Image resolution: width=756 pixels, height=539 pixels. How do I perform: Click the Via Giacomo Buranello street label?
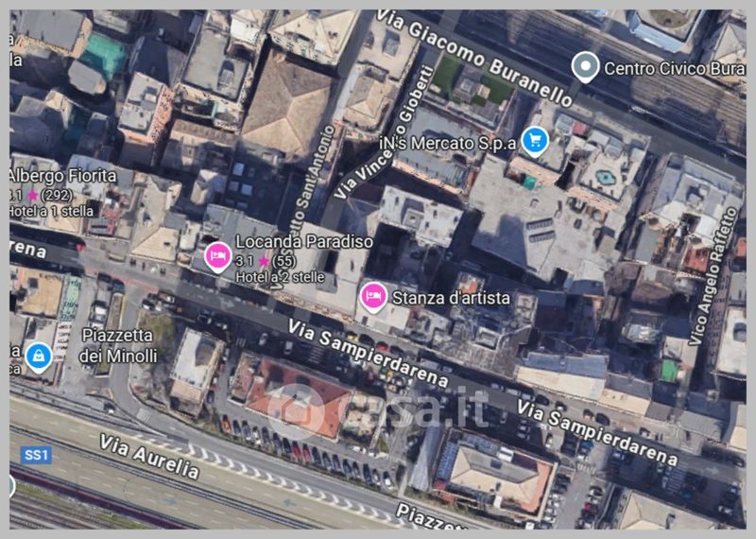[475, 58]
